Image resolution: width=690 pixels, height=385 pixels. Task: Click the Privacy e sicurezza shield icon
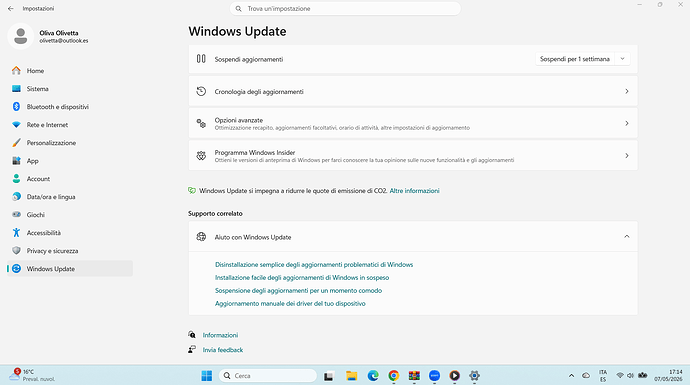(16, 251)
